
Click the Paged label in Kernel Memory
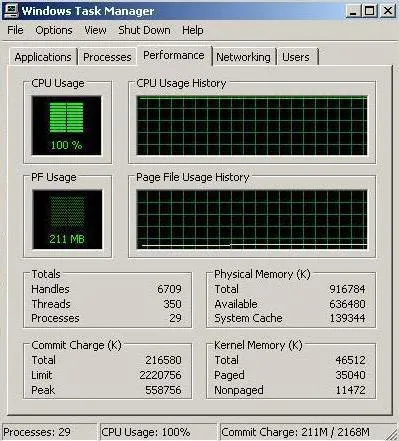pyautogui.click(x=229, y=375)
